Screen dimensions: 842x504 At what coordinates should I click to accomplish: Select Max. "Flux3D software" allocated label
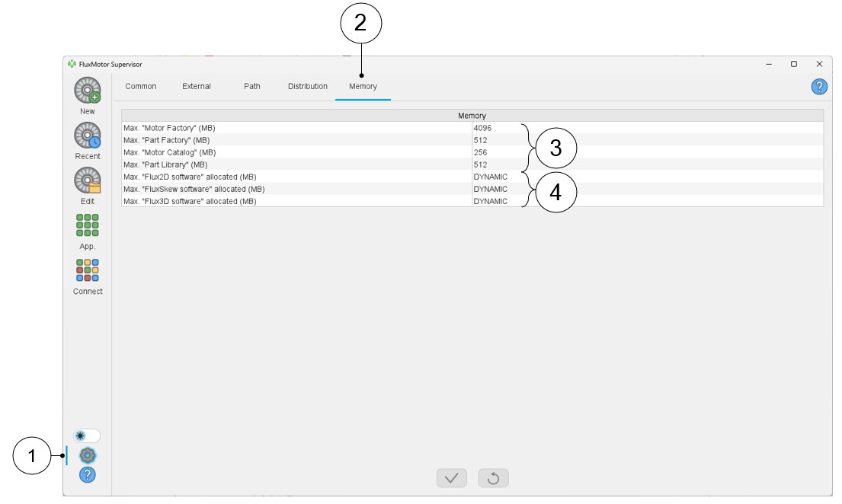point(190,201)
